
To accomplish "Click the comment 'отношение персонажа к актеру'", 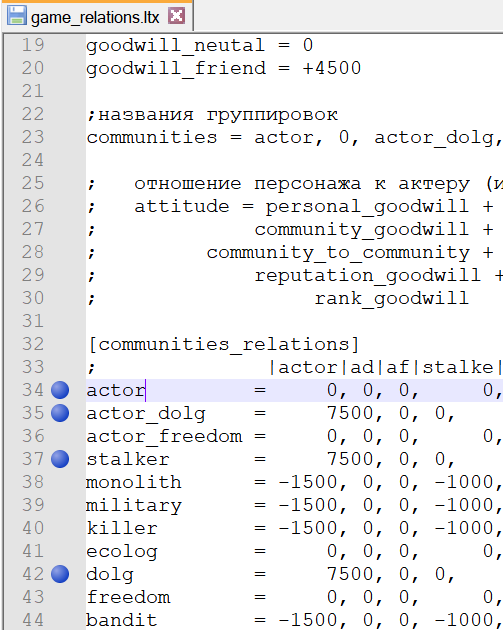I will [x=302, y=184].
